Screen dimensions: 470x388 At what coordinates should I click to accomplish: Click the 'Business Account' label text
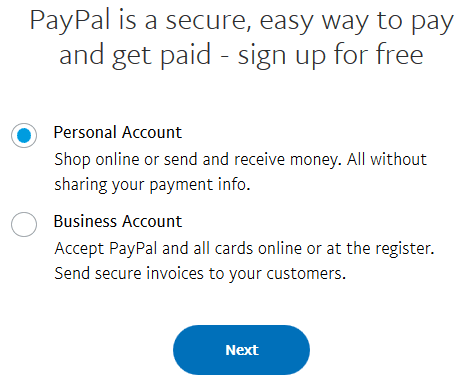coord(118,221)
